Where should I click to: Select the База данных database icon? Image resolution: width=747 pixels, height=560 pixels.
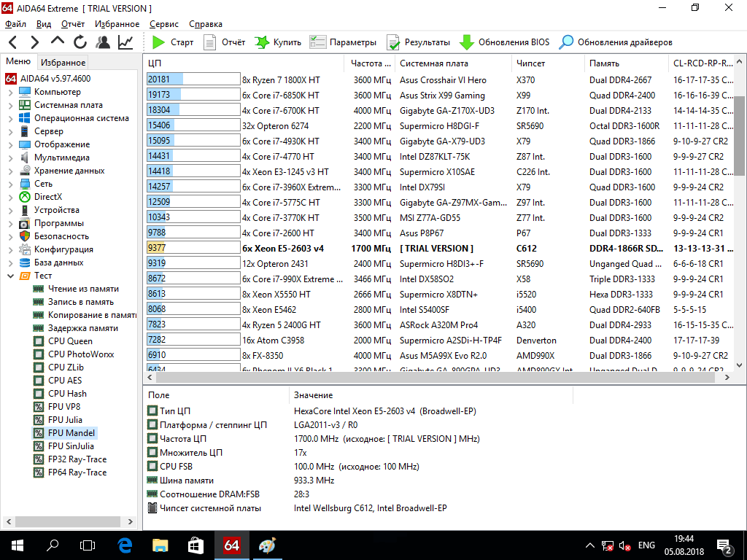click(x=25, y=262)
